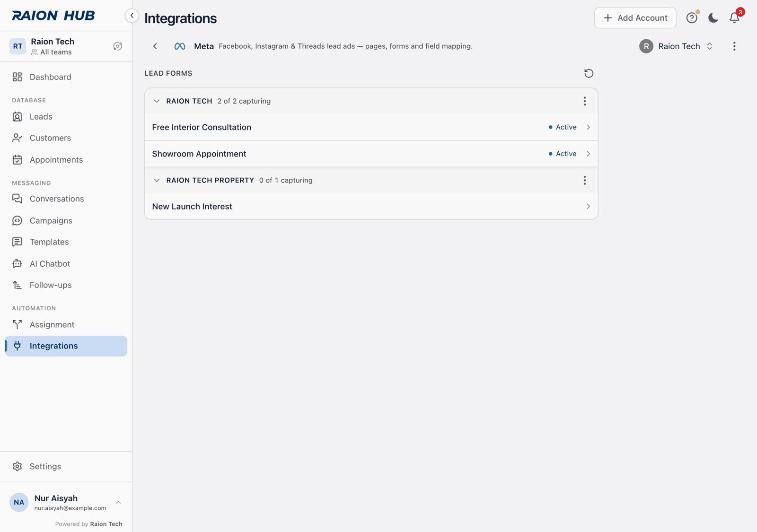This screenshot has height=532, width=757.
Task: Expand the Nur Aisyah user menu
Action: (x=118, y=503)
